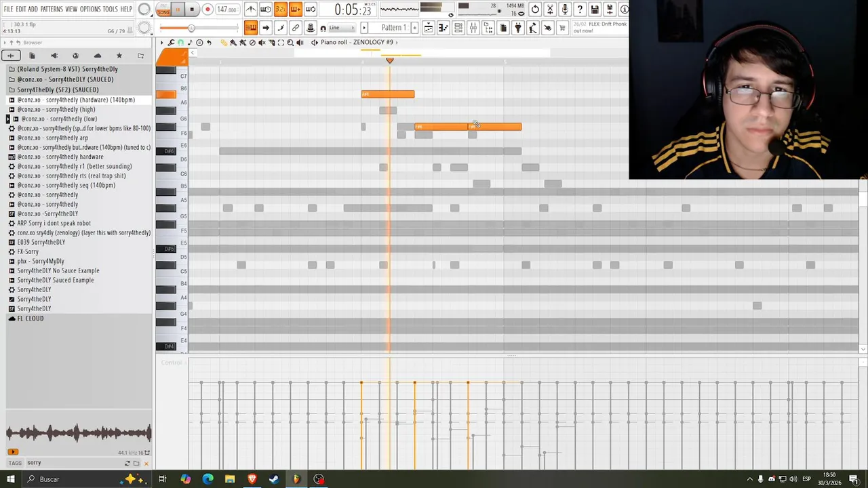The height and width of the screenshot is (488, 868).
Task: Select the orange note on B6
Action: click(x=387, y=94)
